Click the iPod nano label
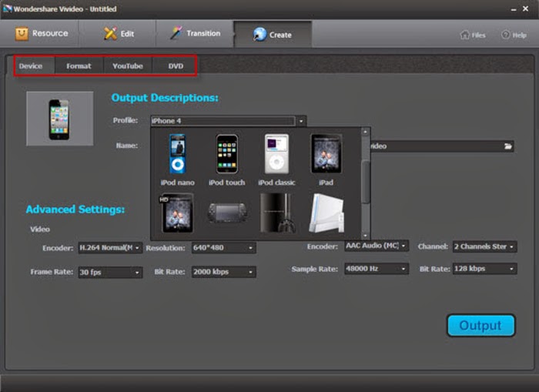 (x=177, y=183)
